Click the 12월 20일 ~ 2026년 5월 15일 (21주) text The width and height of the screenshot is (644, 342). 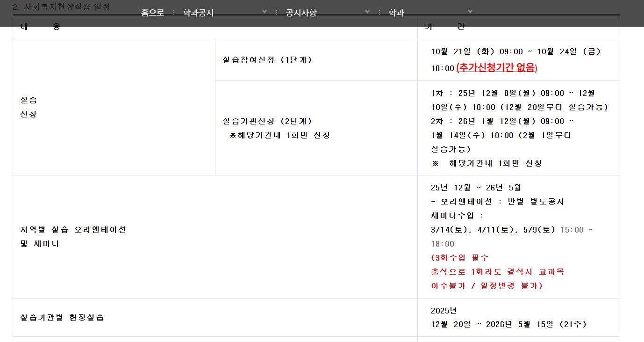click(508, 324)
